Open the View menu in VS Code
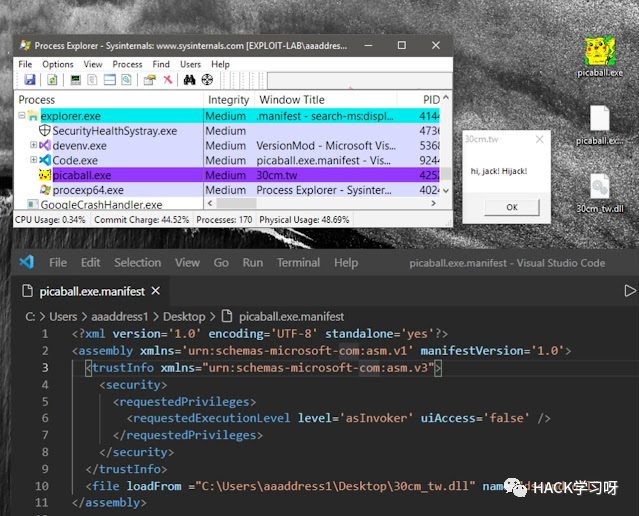Image resolution: width=639 pixels, height=516 pixels. [187, 262]
